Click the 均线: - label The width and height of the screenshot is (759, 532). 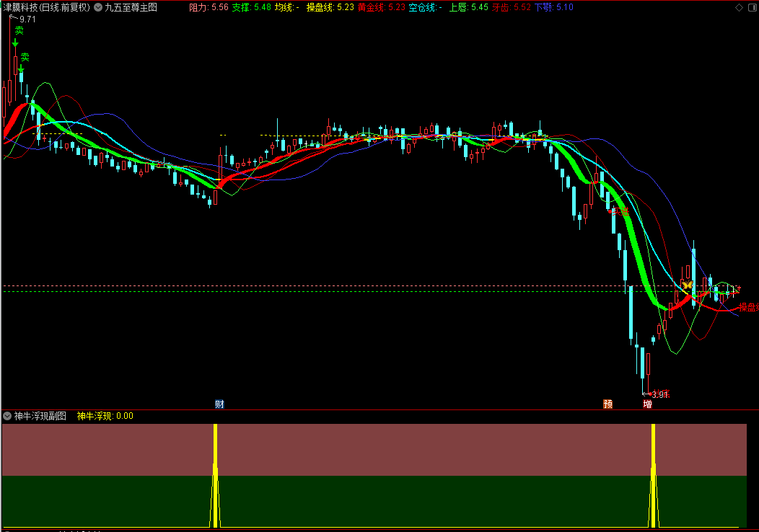(x=287, y=7)
